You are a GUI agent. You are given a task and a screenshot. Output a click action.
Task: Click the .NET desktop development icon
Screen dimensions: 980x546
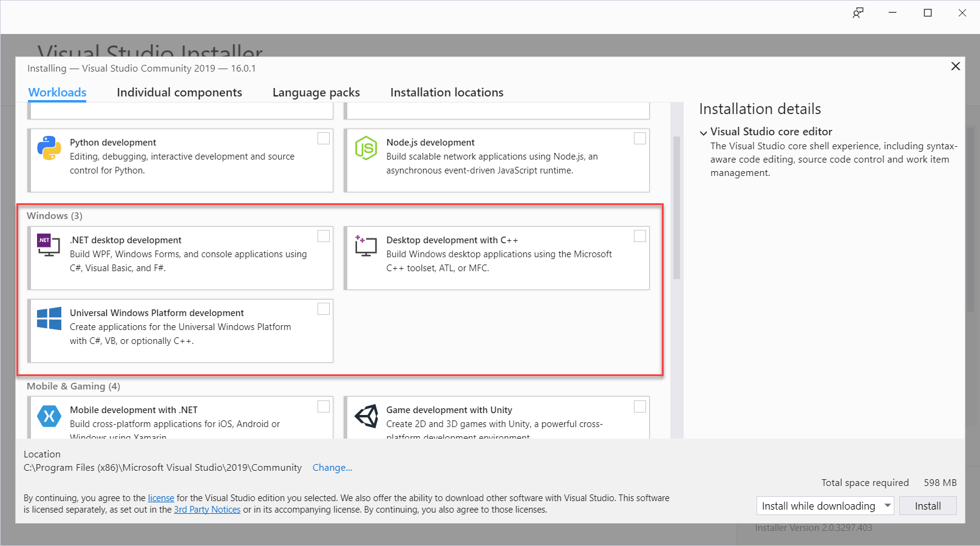pos(49,245)
